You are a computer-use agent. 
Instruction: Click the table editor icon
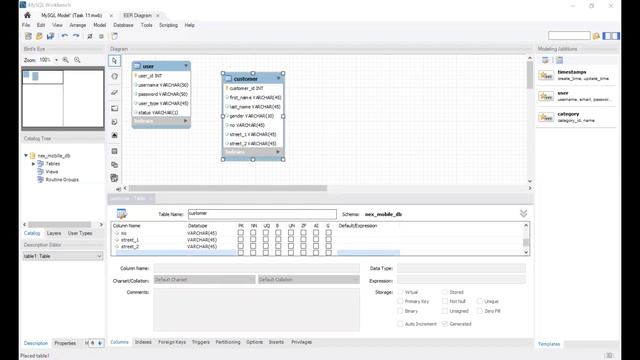[122, 213]
